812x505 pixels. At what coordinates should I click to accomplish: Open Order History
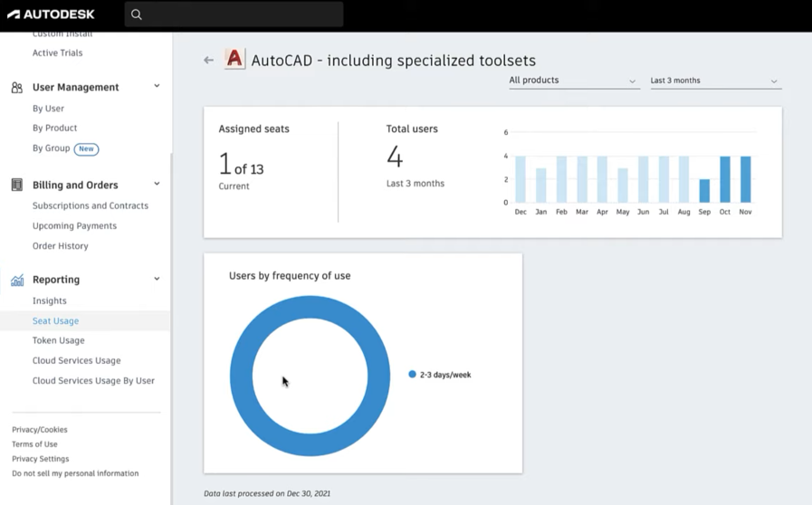pos(60,246)
